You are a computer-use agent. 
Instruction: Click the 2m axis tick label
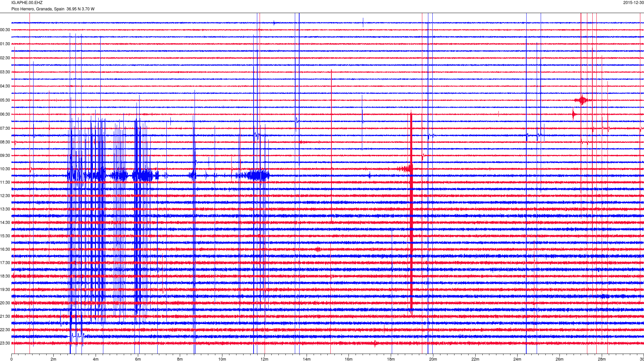point(54,359)
